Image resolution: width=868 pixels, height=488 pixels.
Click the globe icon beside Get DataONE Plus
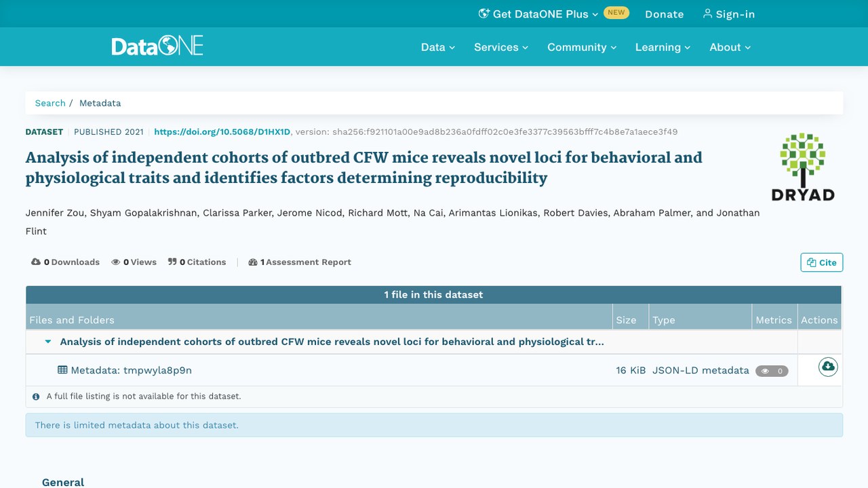pos(484,14)
